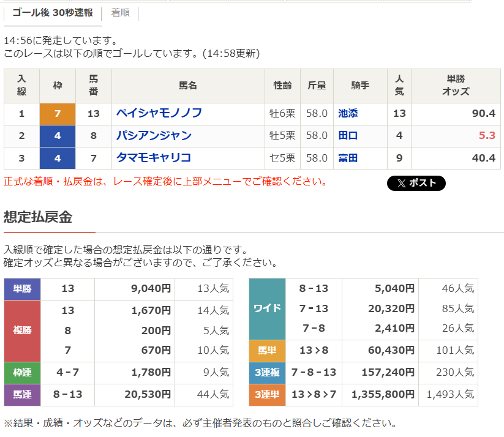Image resolution: width=504 pixels, height=437 pixels.
Task: Click the 想定払戻金 section heading
Action: (x=38, y=217)
